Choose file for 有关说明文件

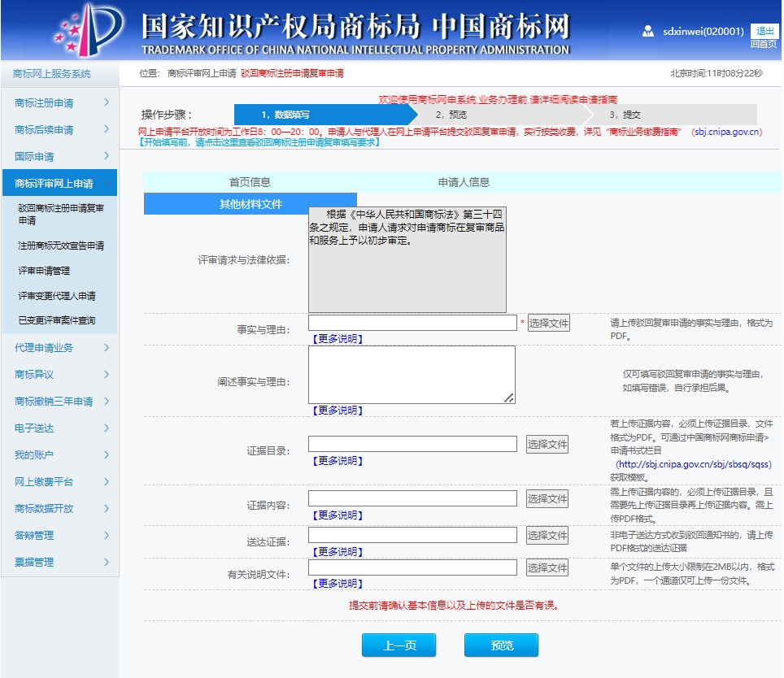[x=547, y=567]
